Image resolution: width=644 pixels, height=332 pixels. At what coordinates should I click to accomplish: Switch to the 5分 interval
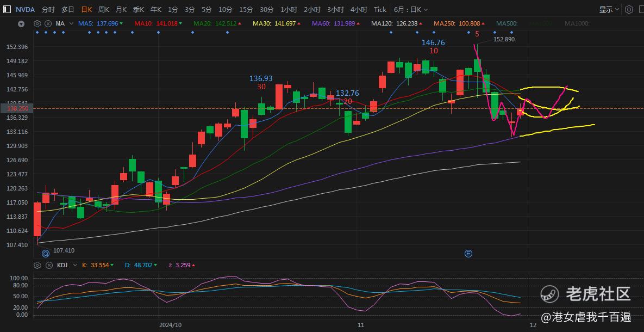207,9
